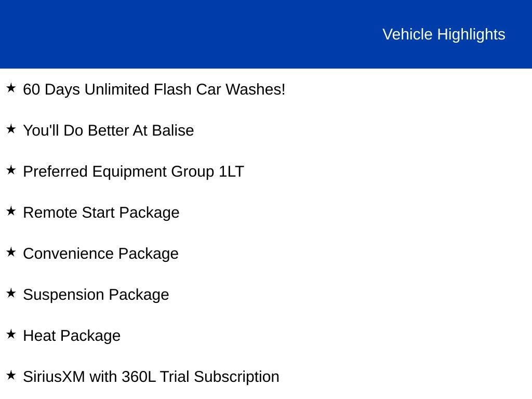Click the Vehicle Highlights title
This screenshot has height=399, width=532.
[x=444, y=34]
